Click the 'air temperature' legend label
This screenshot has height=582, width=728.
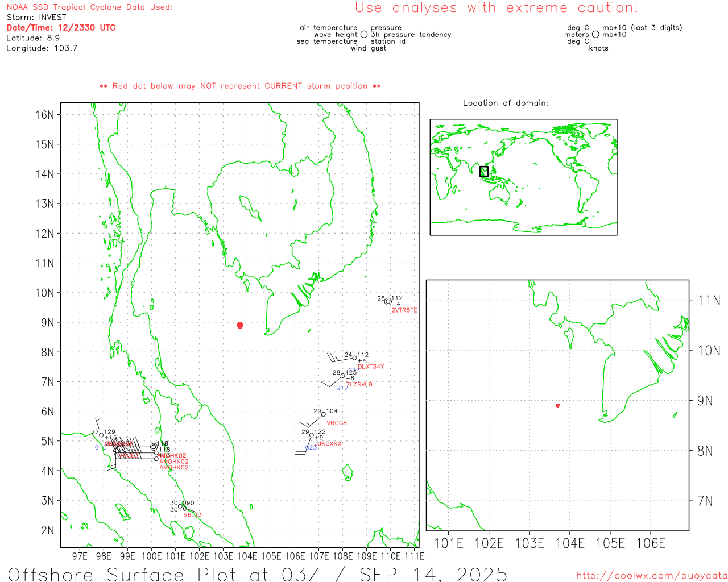click(x=329, y=27)
